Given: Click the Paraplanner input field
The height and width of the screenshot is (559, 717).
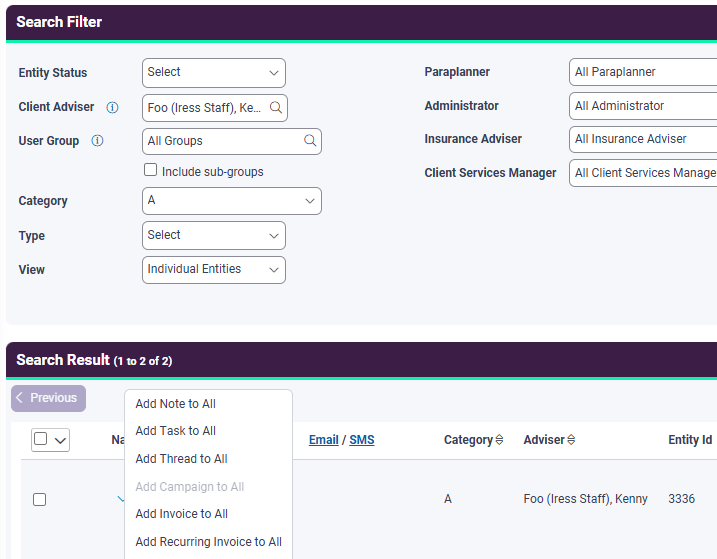Looking at the screenshot, I should [x=642, y=72].
